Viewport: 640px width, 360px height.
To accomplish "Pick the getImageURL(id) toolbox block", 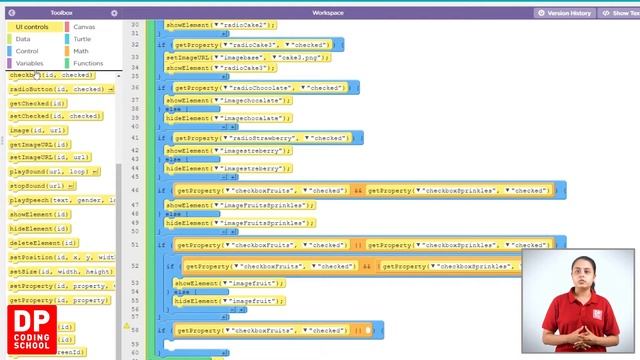I will tap(40, 145).
